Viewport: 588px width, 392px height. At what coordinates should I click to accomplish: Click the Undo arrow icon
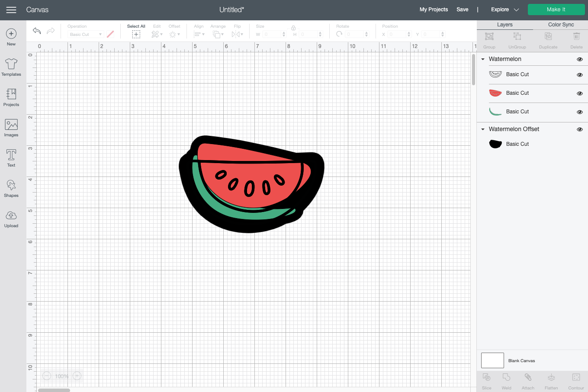(x=37, y=31)
